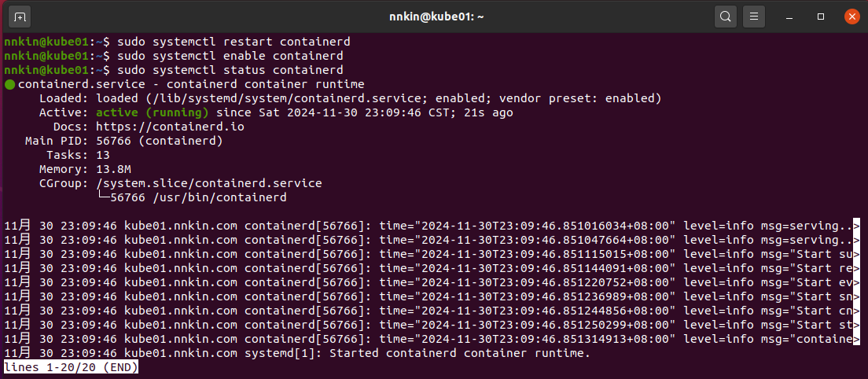Click the green containerd.service status dot
Viewport: 868px width, 379px height.
pos(9,84)
